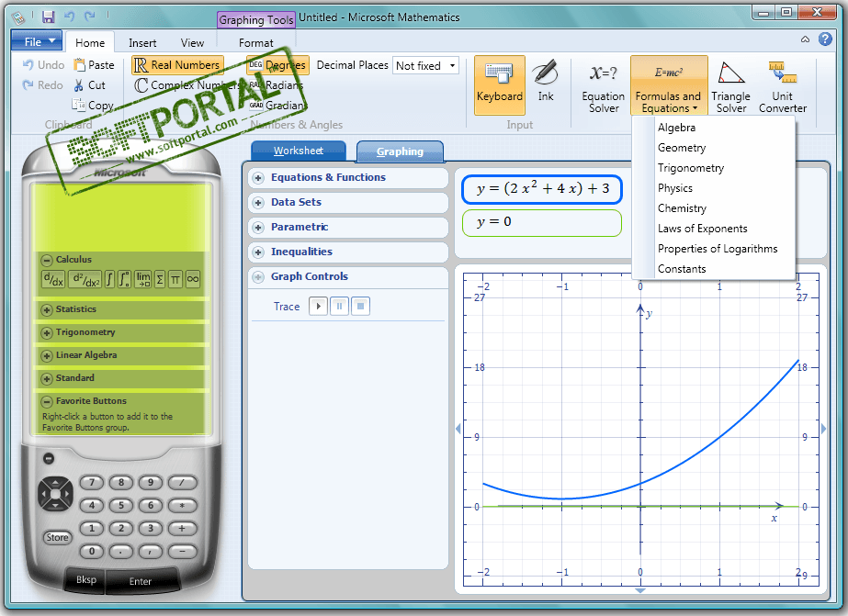Expand the Standard calculator group

tap(47, 378)
